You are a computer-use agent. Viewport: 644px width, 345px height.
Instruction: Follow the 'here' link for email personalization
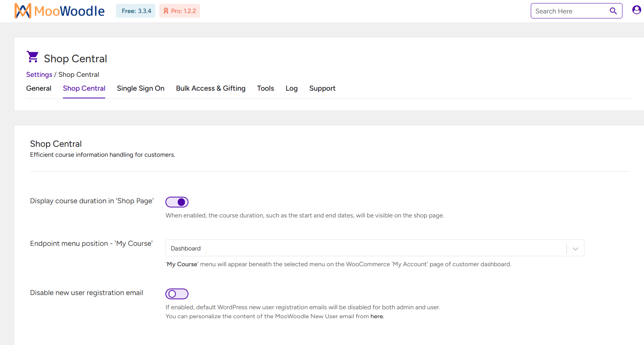pos(376,316)
